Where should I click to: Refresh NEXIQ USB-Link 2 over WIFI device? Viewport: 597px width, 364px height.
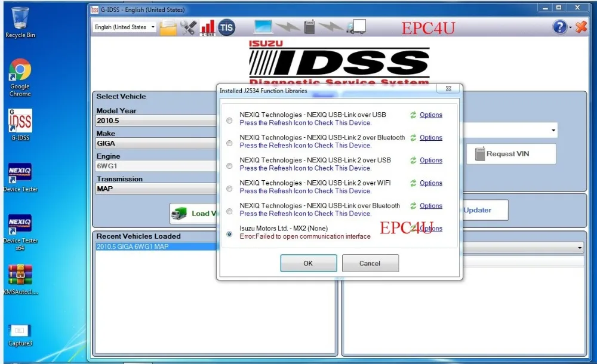[x=413, y=183]
